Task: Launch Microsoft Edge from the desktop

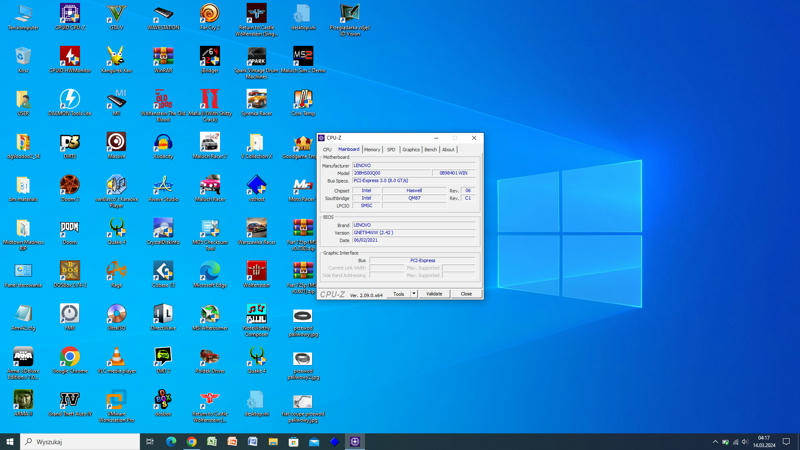Action: [x=210, y=274]
